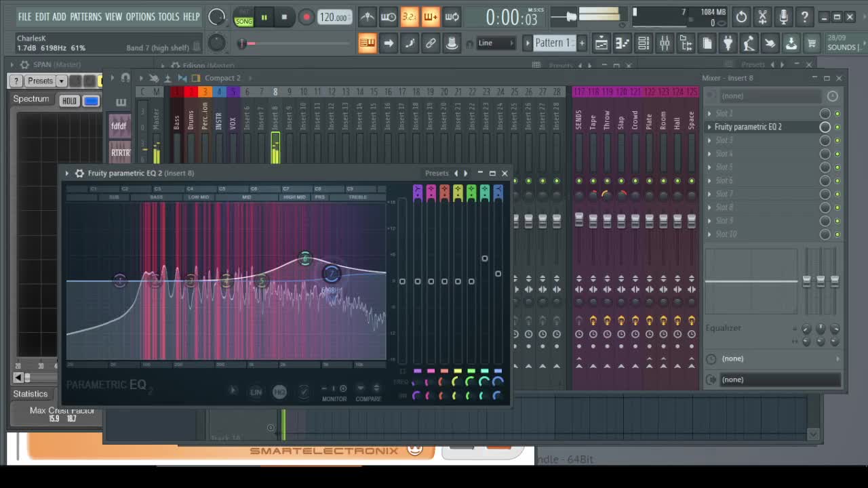
Task: Open the plugin picker plug icon
Action: [728, 44]
